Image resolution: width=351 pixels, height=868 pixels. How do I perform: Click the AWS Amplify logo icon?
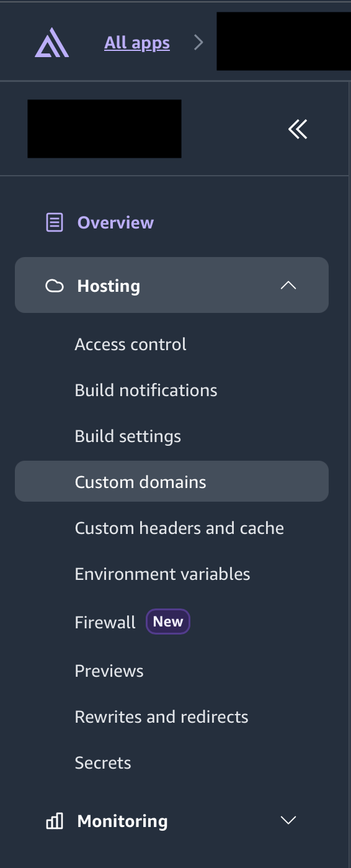tap(52, 43)
